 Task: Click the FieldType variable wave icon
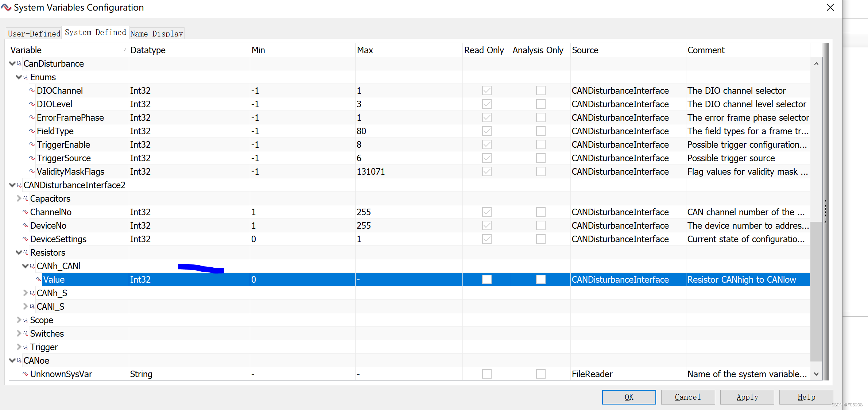(32, 131)
